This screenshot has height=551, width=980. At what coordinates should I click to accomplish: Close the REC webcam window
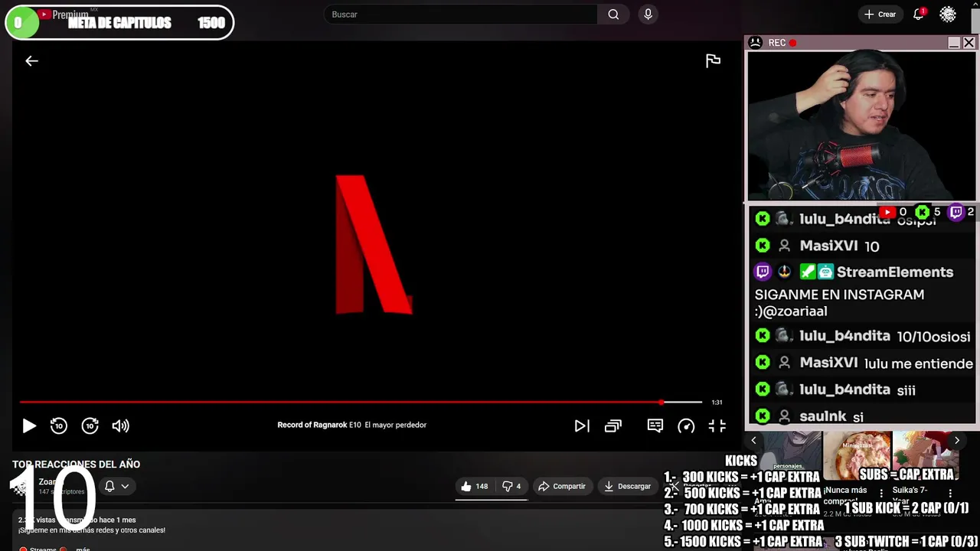click(969, 43)
